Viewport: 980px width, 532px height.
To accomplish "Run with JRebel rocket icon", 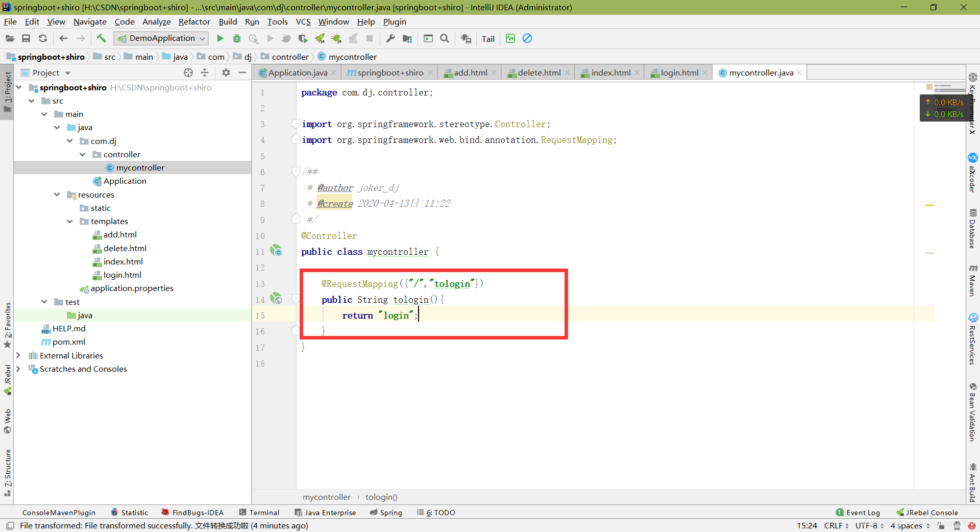I will pyautogui.click(x=320, y=38).
